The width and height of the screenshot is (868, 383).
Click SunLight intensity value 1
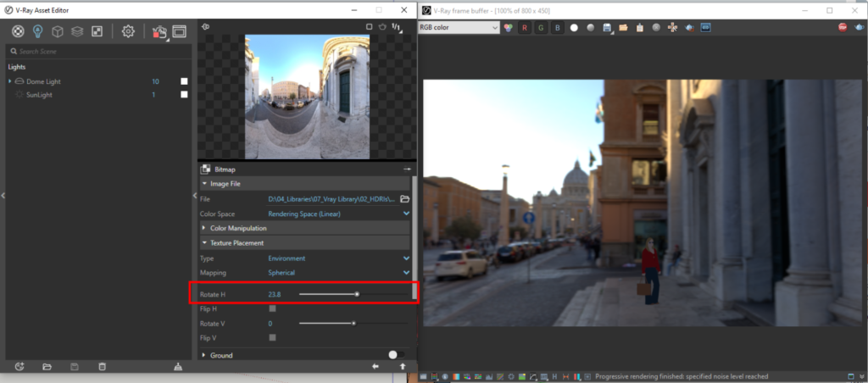(x=154, y=95)
